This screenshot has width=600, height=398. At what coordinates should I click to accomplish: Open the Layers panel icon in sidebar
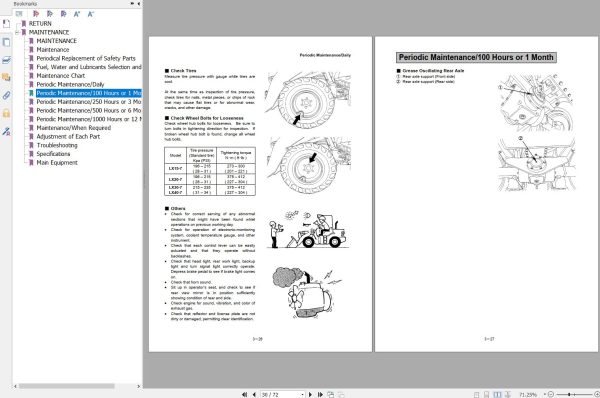(7, 60)
